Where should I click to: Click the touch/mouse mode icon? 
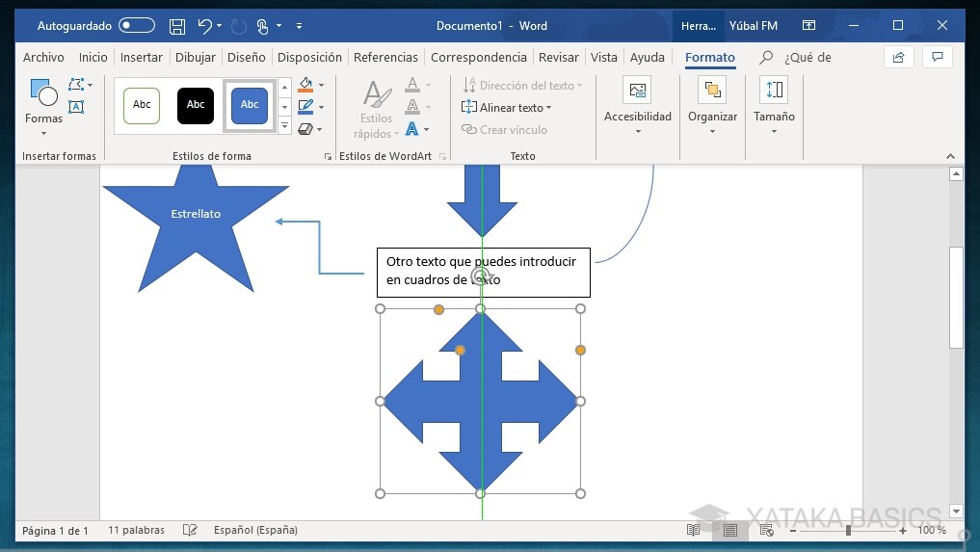(x=262, y=26)
